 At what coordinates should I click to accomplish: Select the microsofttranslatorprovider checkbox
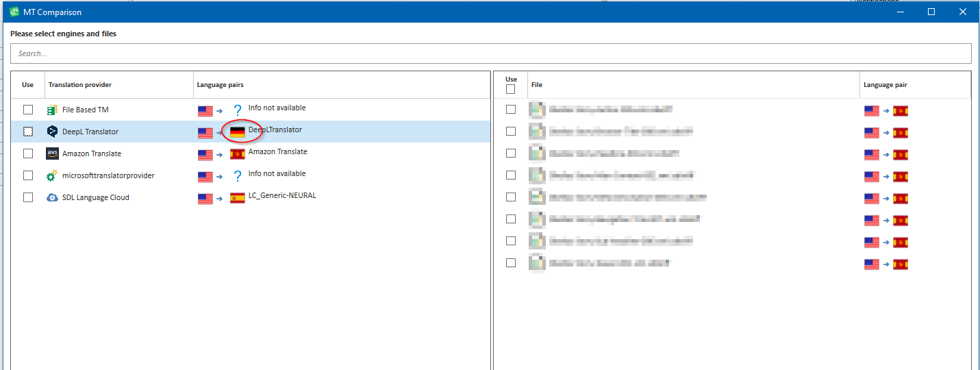[28, 175]
